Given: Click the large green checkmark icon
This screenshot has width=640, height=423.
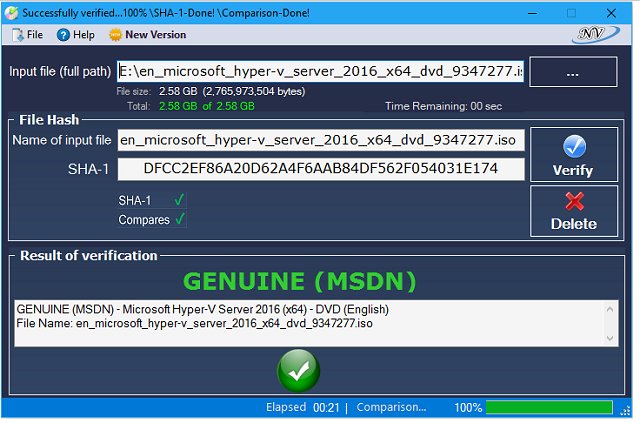Looking at the screenshot, I should (298, 371).
